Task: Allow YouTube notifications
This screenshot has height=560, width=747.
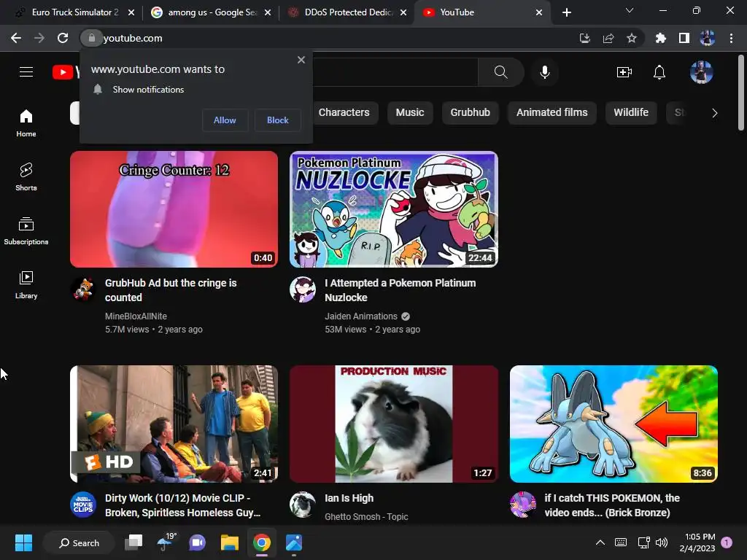Action: click(x=225, y=120)
